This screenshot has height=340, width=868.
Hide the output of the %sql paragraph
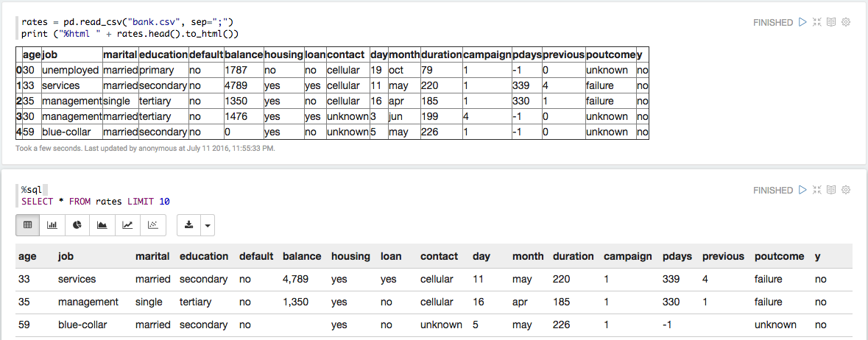click(x=830, y=190)
